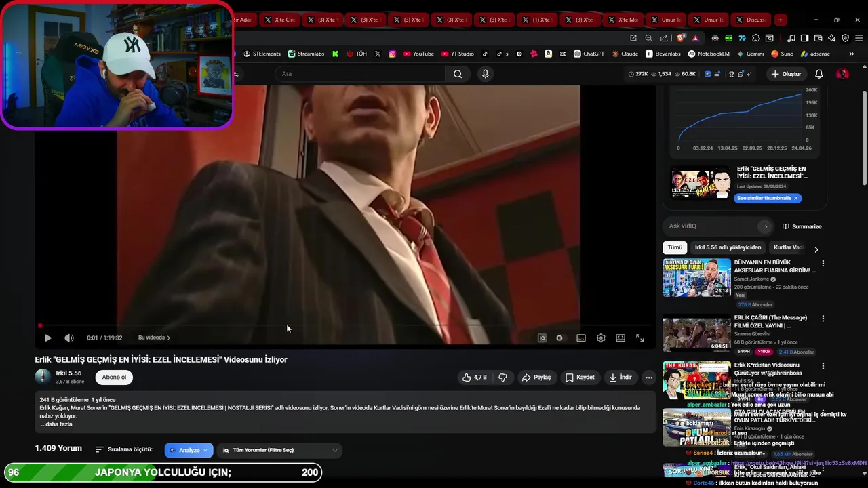
Task: Open Oluştur create menu
Action: coord(786,74)
